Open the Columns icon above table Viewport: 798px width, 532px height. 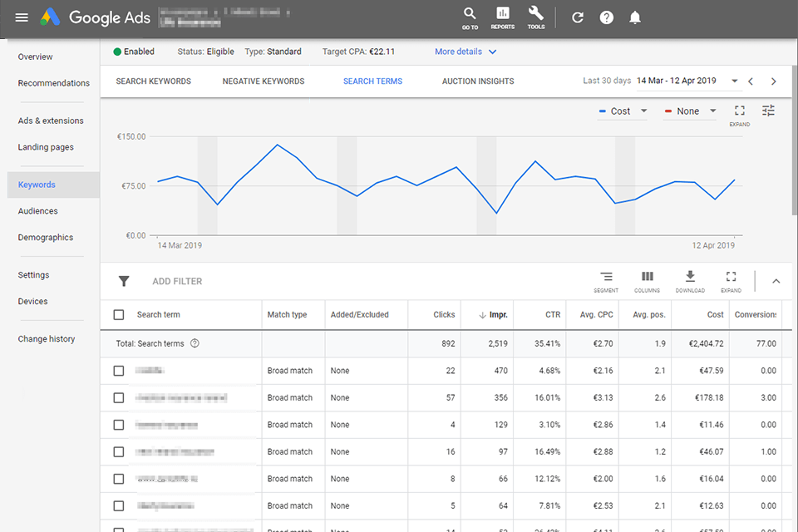(647, 280)
